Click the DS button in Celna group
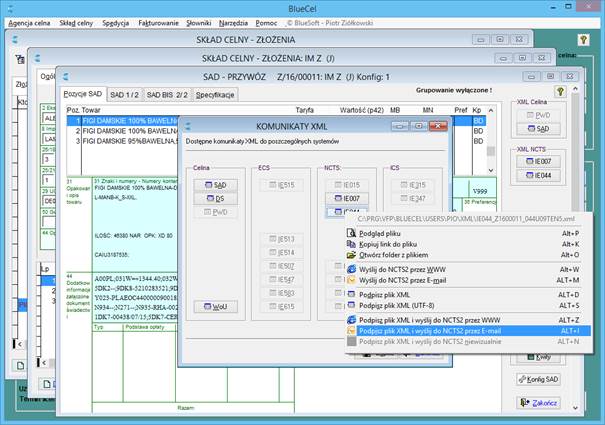This screenshot has width=605, height=425. coord(216,198)
